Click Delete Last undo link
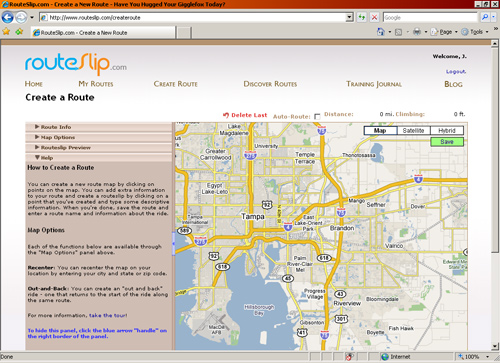 point(245,115)
